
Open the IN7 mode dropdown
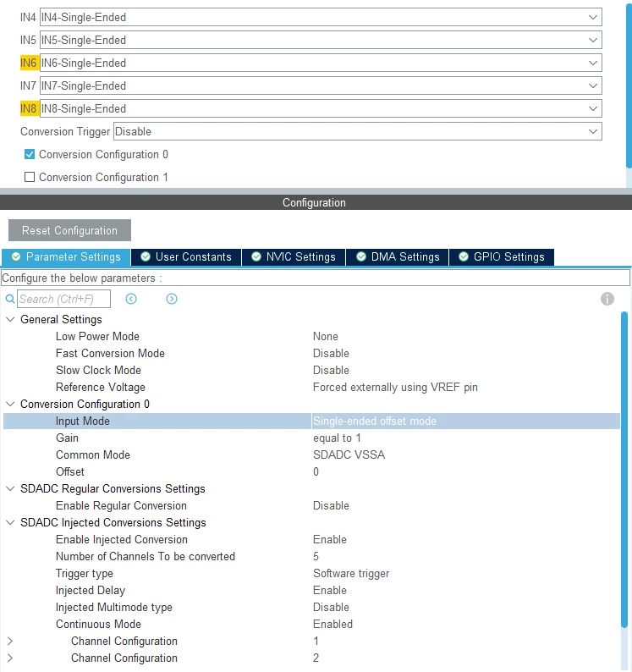pyautogui.click(x=321, y=85)
